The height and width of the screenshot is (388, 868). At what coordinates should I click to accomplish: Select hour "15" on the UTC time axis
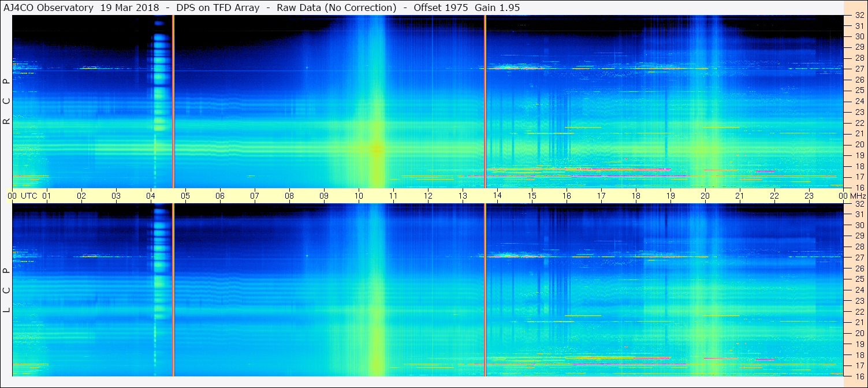pos(532,196)
